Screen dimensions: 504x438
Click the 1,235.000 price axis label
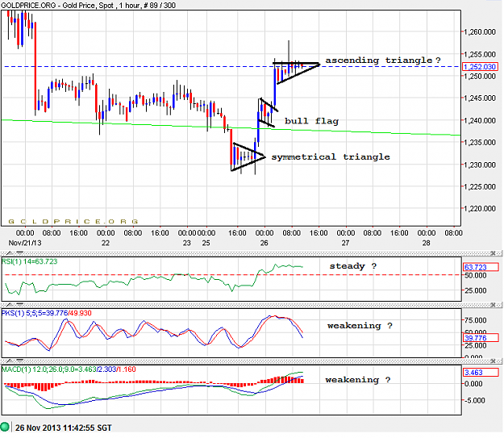point(480,143)
